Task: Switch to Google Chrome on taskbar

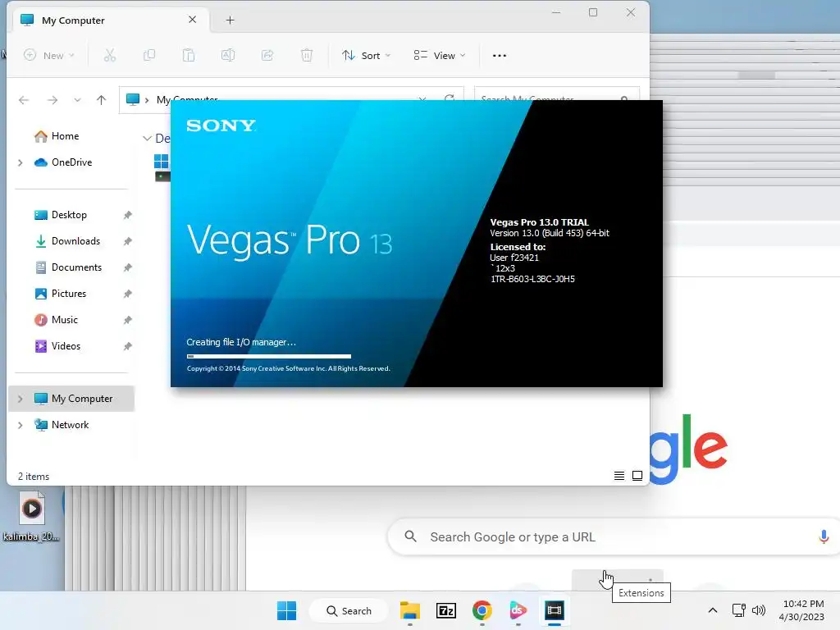Action: [x=482, y=610]
